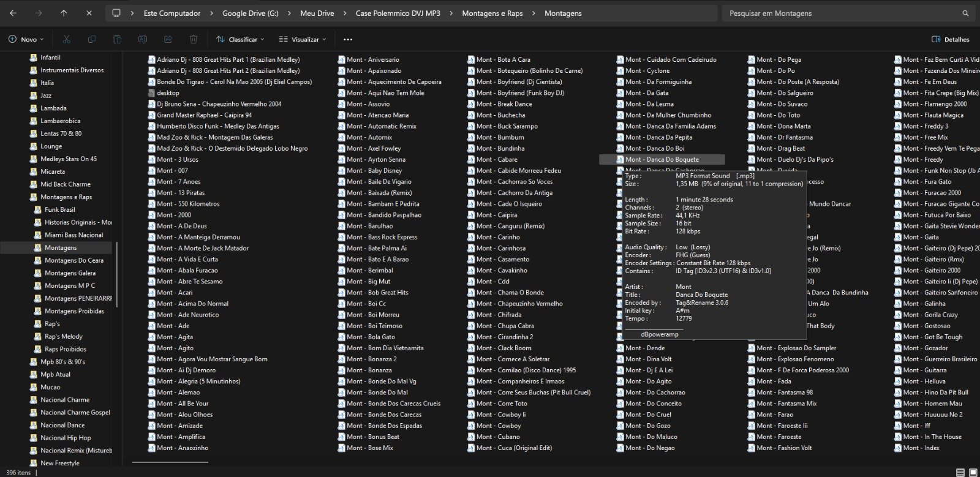Switch to details list view in status bar
980x477 pixels.
960,473
